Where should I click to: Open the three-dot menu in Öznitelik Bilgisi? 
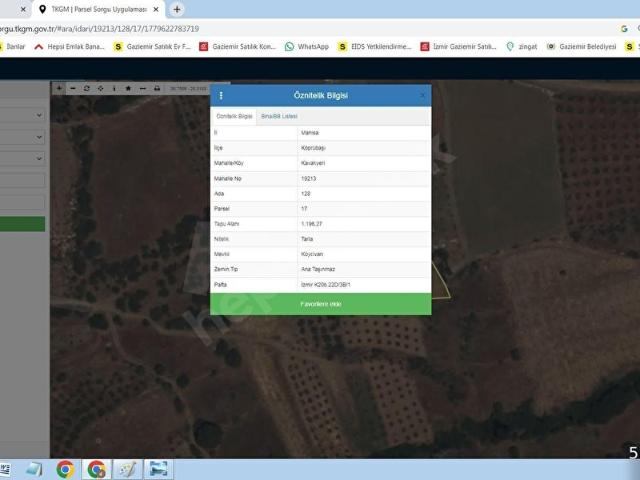221,96
